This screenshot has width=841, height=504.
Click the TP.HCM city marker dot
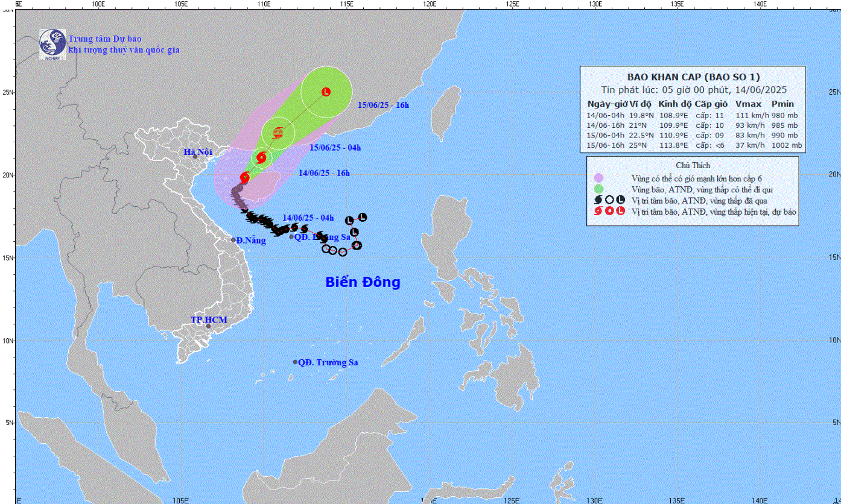coord(209,326)
